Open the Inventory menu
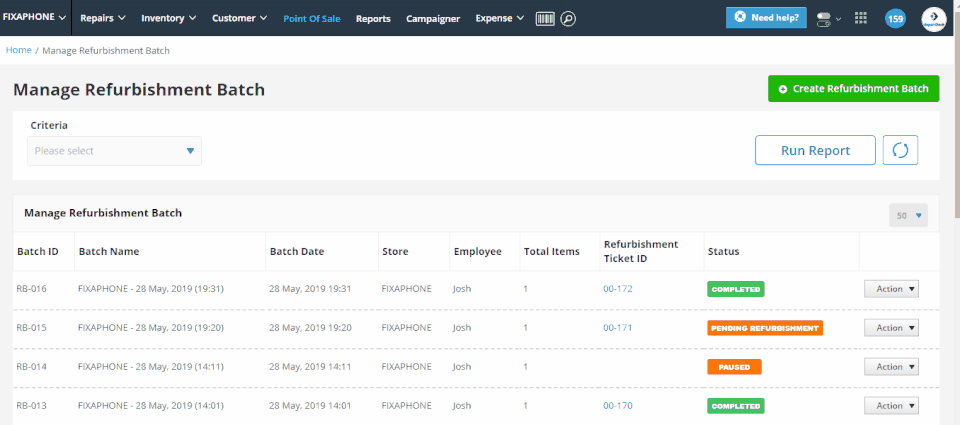Screen dimensions: 960x425 tap(167, 18)
